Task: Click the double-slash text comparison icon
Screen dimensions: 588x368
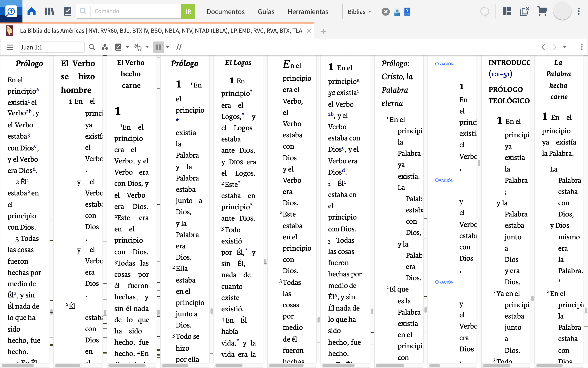Action: [x=179, y=47]
